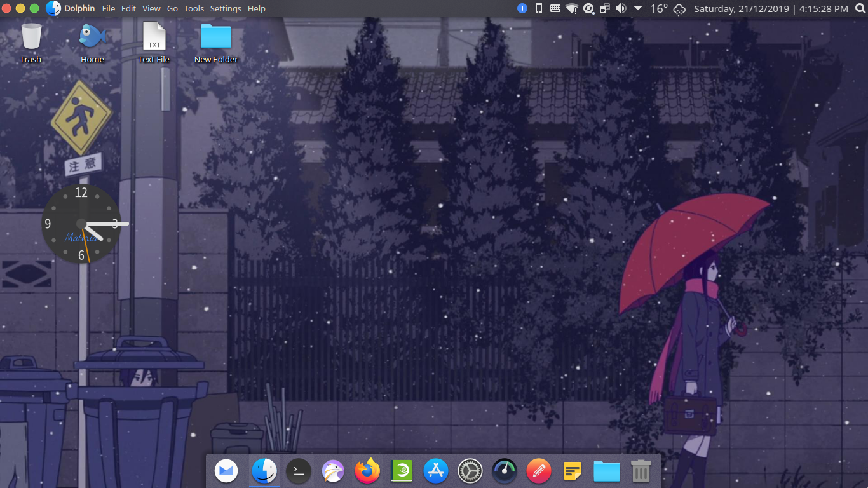The height and width of the screenshot is (488, 868).
Task: Open System Settings gear in dock
Action: [470, 471]
